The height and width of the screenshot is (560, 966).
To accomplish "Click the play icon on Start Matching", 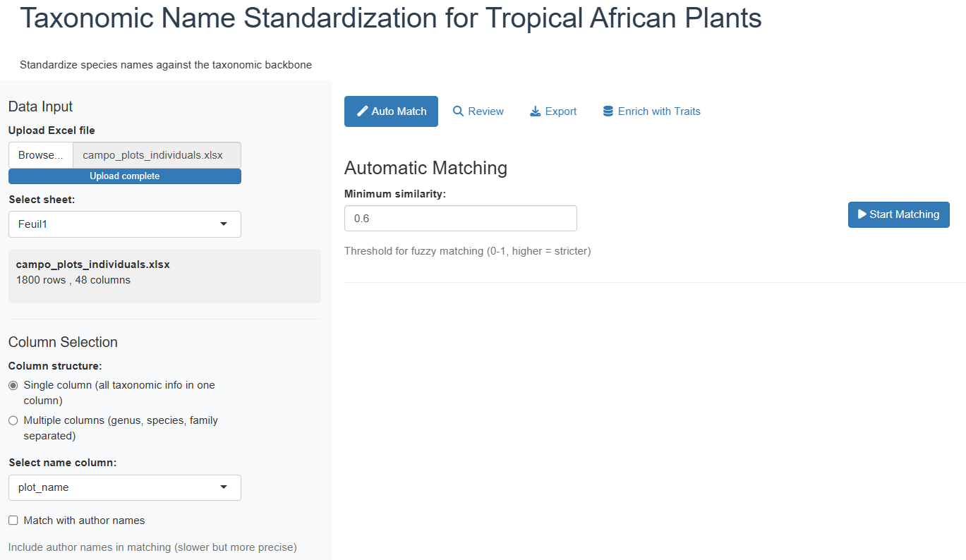I will pos(862,214).
